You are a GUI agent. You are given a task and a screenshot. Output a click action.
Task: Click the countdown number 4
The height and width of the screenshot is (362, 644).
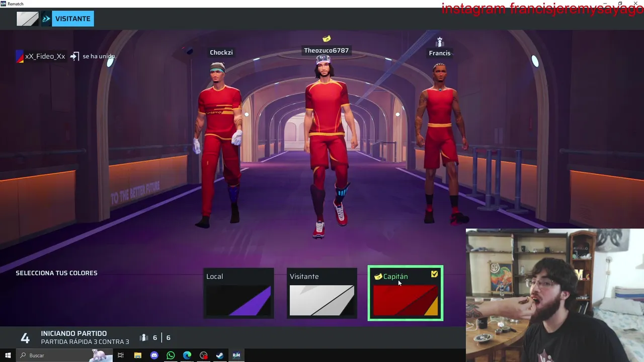(x=25, y=338)
